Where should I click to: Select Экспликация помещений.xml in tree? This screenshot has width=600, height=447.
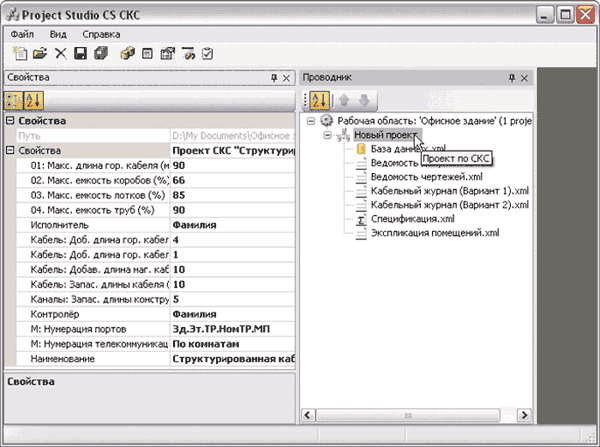pyautogui.click(x=435, y=233)
